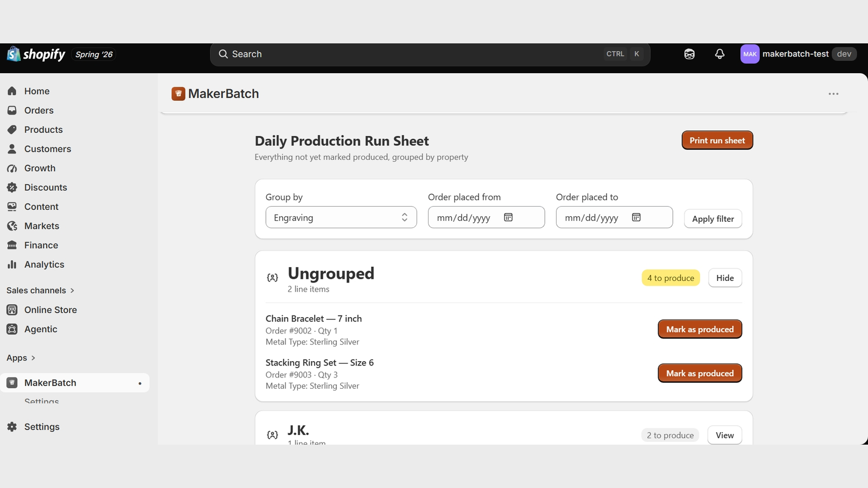
Task: Click the MakerBatch app icon in sidebar
Action: tap(12, 383)
